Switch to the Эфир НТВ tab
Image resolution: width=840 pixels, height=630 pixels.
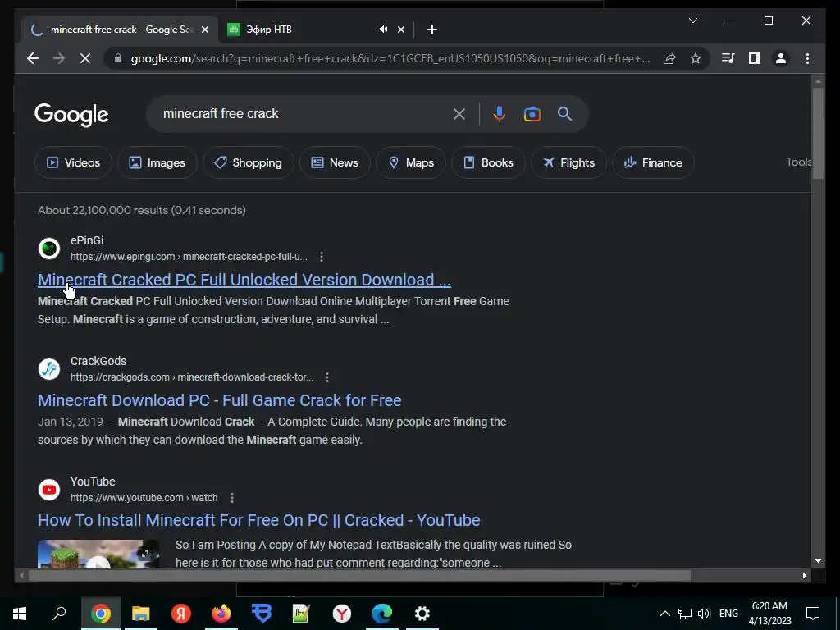[316, 30]
